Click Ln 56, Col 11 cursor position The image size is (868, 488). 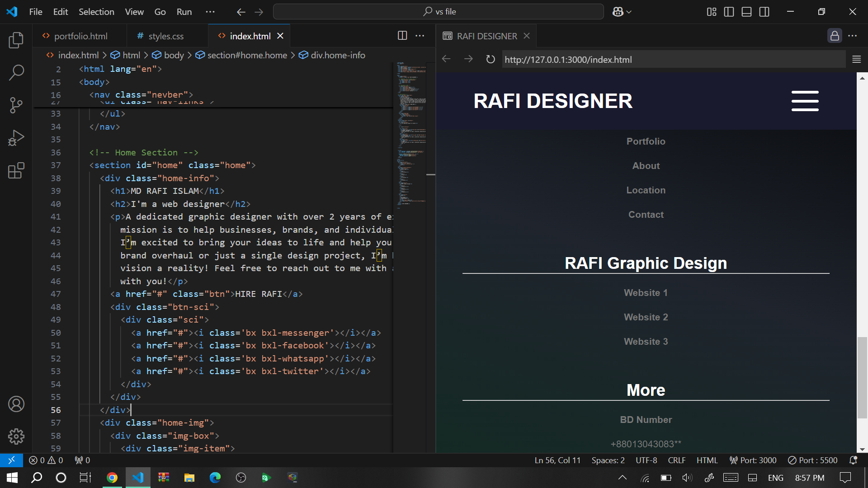(x=557, y=460)
